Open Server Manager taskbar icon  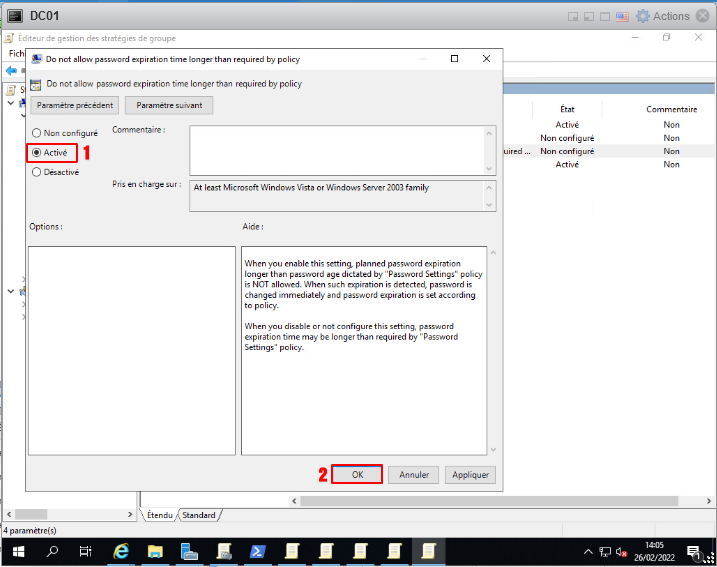pyautogui.click(x=190, y=551)
